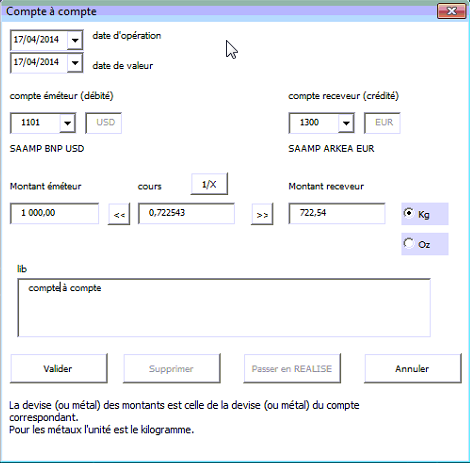Expand the compte receveur 1300 dropdown
Viewport: 470px width, 463px height.
346,123
